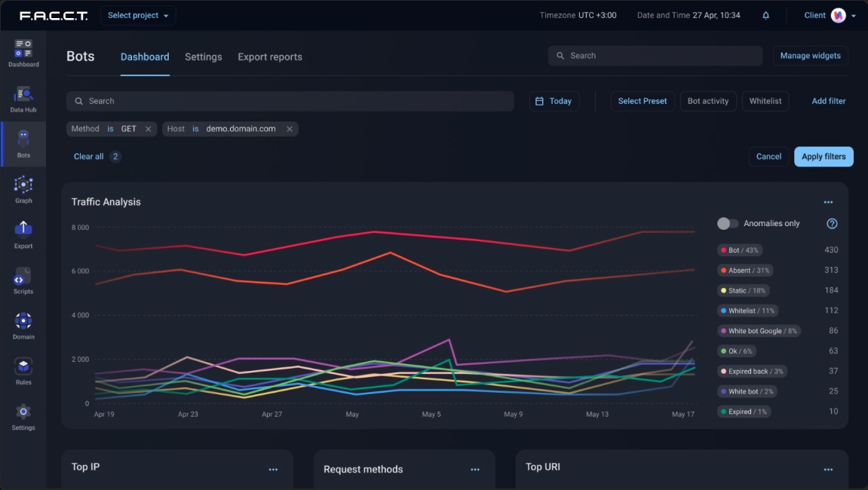This screenshot has height=490, width=868.
Task: Click the notifications bell icon
Action: pyautogui.click(x=765, y=16)
